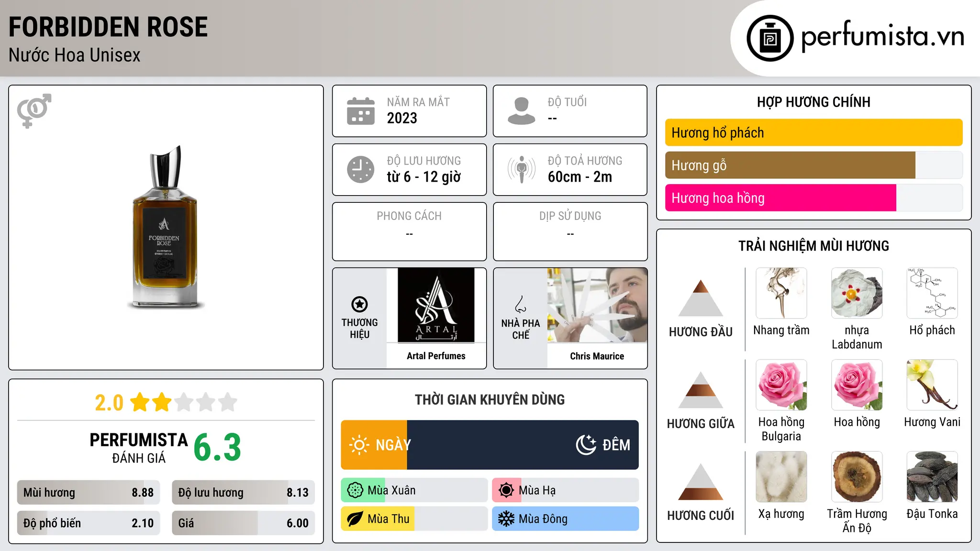Open the Artal Perfumes brand logo
The height and width of the screenshot is (551, 980).
pyautogui.click(x=436, y=305)
